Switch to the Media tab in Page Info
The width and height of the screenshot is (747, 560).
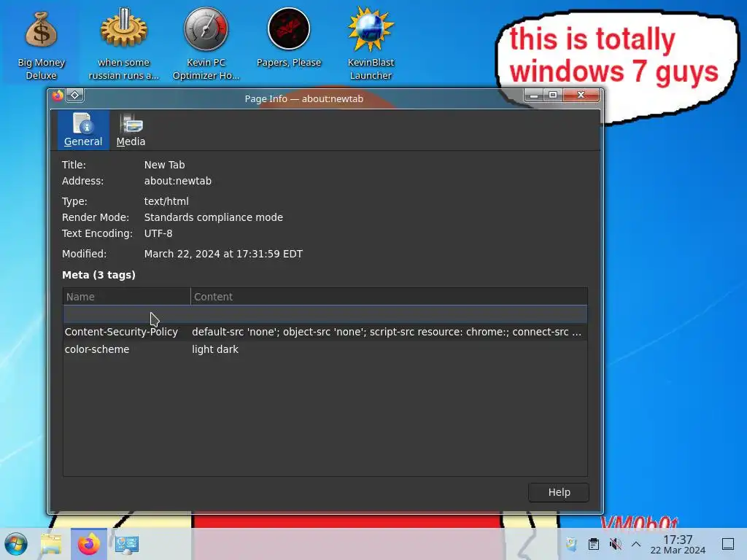tap(131, 130)
